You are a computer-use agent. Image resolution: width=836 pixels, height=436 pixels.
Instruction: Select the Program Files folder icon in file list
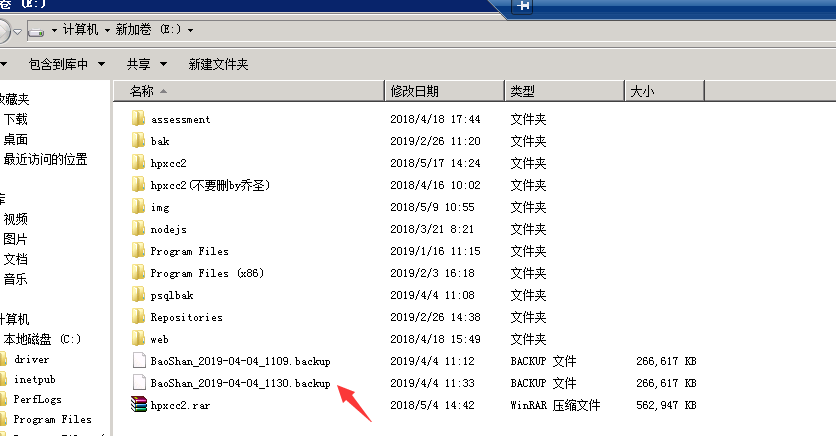(x=138, y=251)
